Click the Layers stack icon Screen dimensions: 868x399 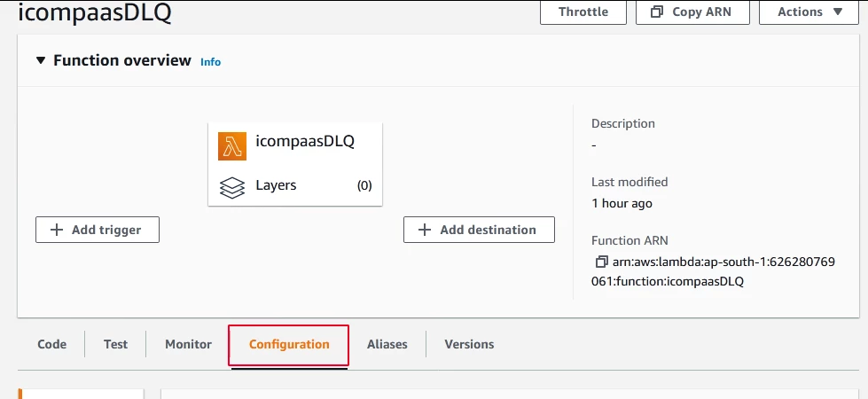pyautogui.click(x=232, y=188)
